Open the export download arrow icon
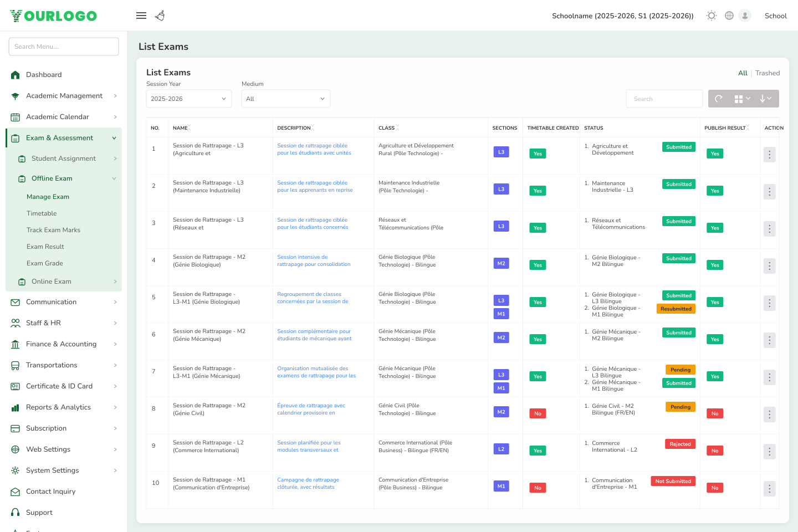This screenshot has width=798, height=532. (x=766, y=99)
